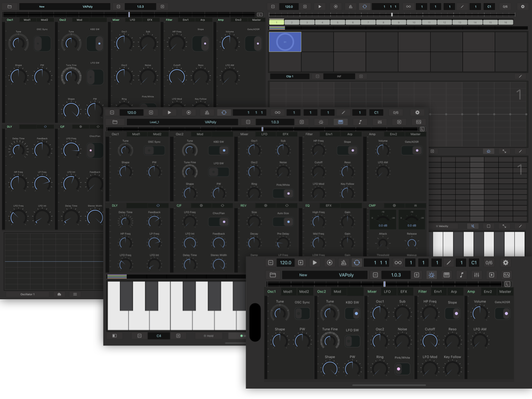
Task: Click the music note icon in the bottom-right window
Action: [x=461, y=275]
